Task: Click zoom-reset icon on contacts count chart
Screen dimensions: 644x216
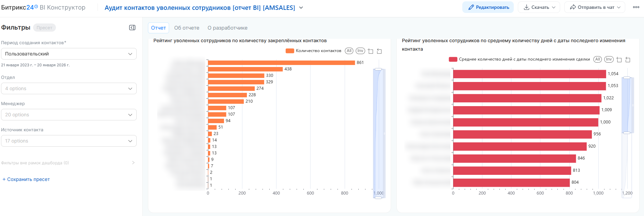Action: tap(379, 51)
